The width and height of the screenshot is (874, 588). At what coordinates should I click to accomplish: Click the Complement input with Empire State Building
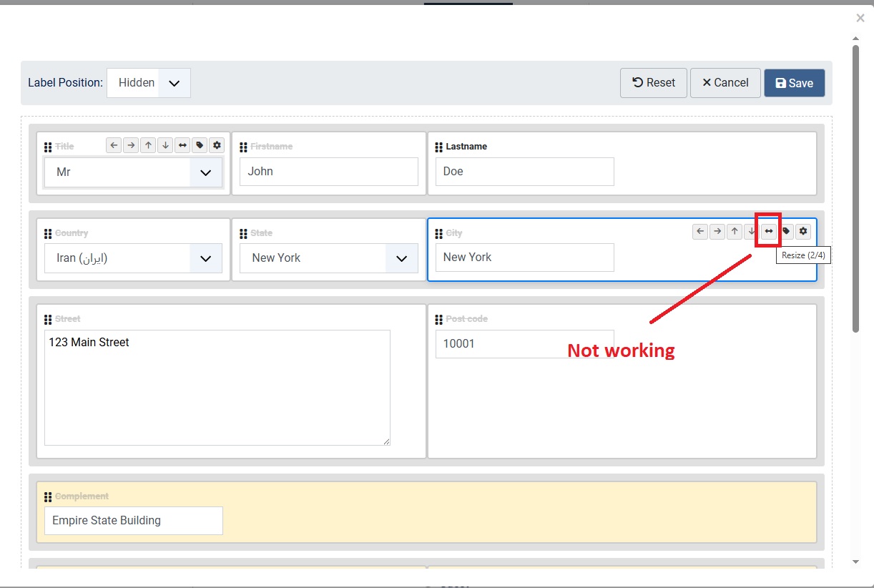pos(134,521)
